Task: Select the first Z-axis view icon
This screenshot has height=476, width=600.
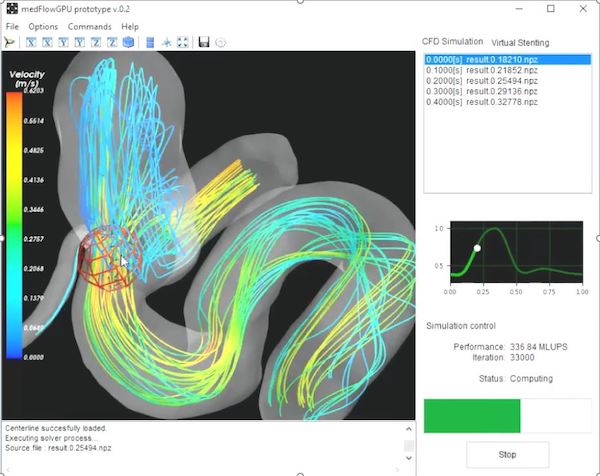Action: (x=96, y=42)
